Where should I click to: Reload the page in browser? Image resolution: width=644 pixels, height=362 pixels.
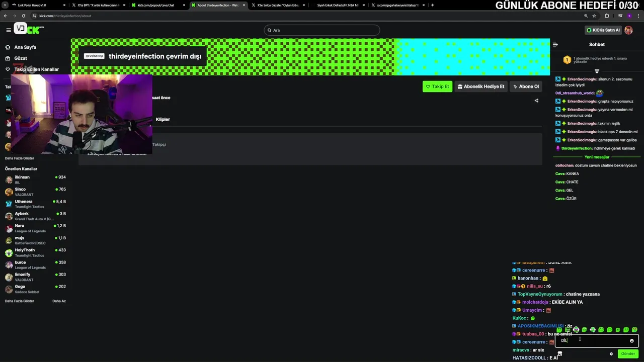coord(23,16)
